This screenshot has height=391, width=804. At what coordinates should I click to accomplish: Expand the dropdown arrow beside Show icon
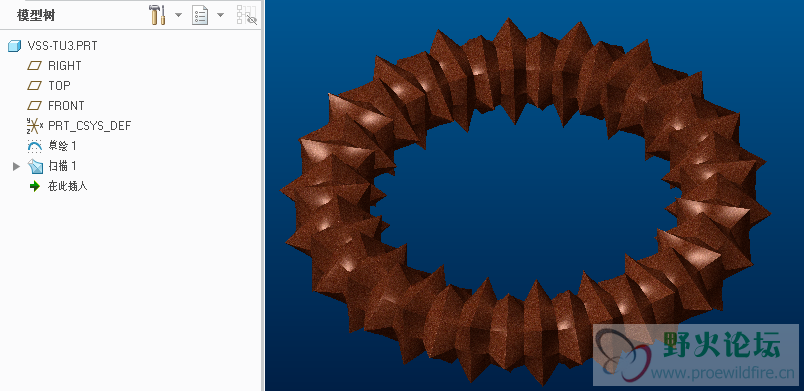coord(220,15)
